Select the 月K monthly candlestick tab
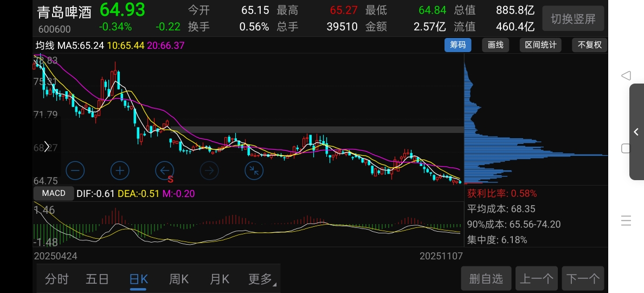Image resolution: width=644 pixels, height=293 pixels. [x=220, y=279]
